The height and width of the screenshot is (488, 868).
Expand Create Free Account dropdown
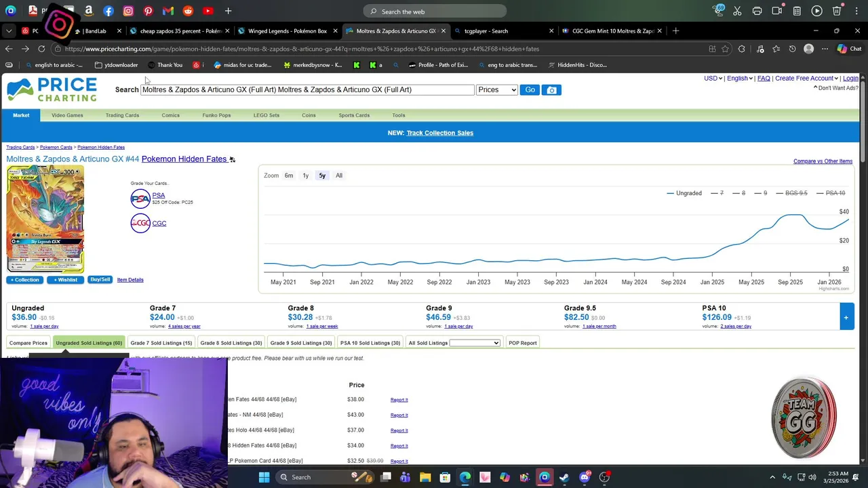(x=806, y=78)
